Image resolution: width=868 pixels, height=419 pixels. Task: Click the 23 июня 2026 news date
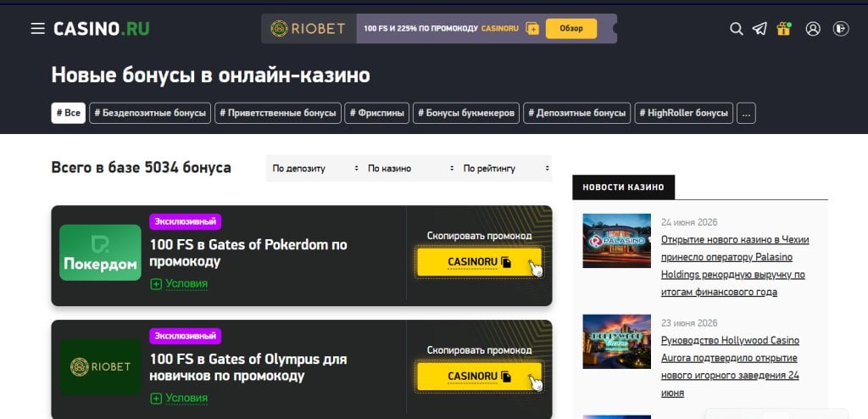689,323
